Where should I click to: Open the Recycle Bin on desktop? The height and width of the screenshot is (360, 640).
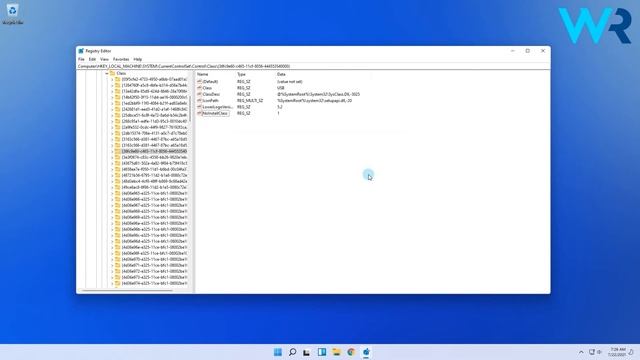[13, 13]
